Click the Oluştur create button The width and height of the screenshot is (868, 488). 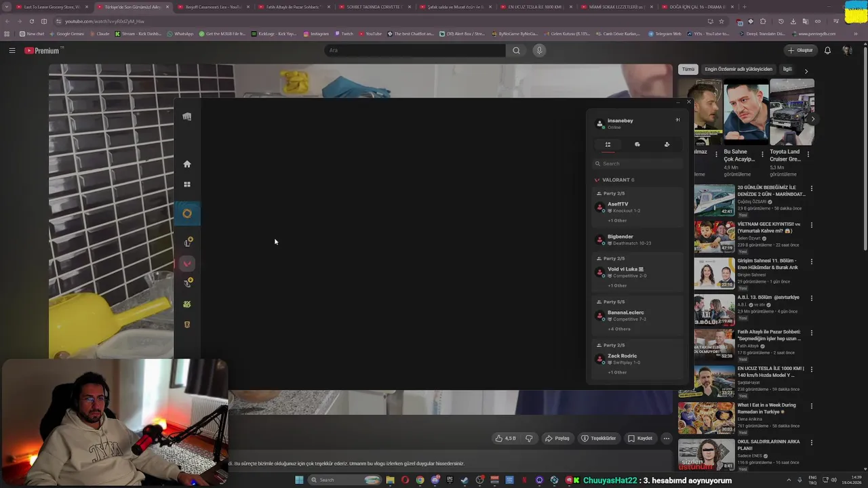coord(800,50)
